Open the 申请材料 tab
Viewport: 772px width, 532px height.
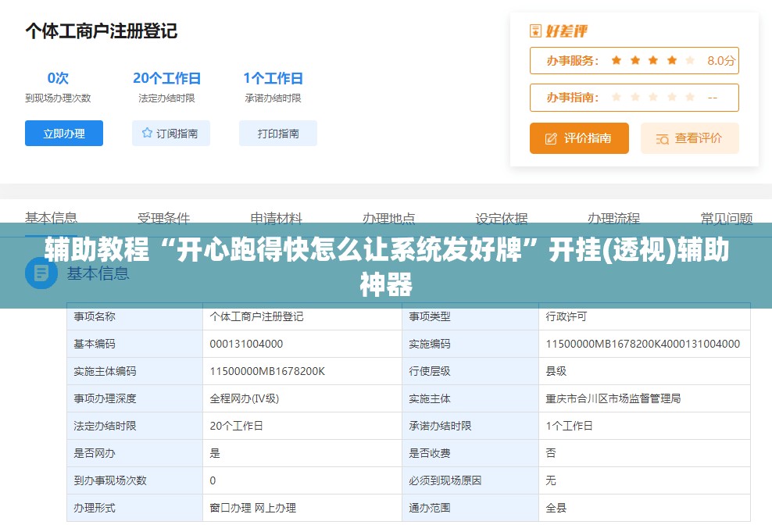(x=276, y=218)
